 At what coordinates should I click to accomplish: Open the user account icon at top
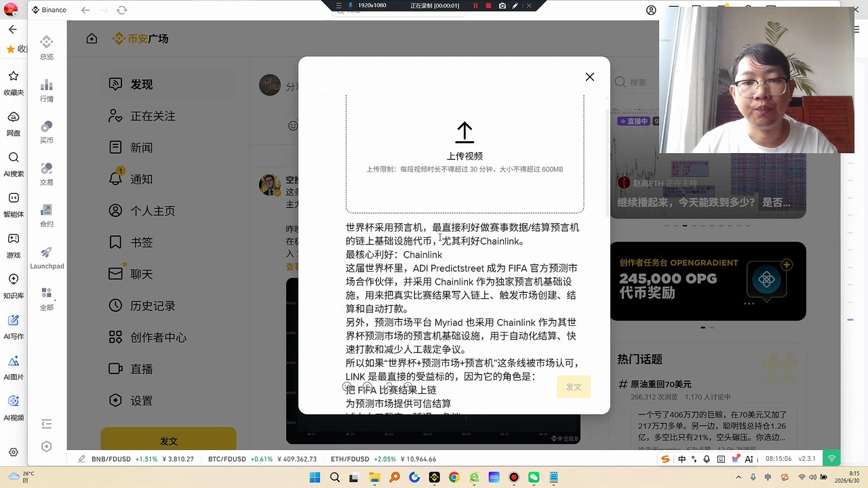click(651, 10)
